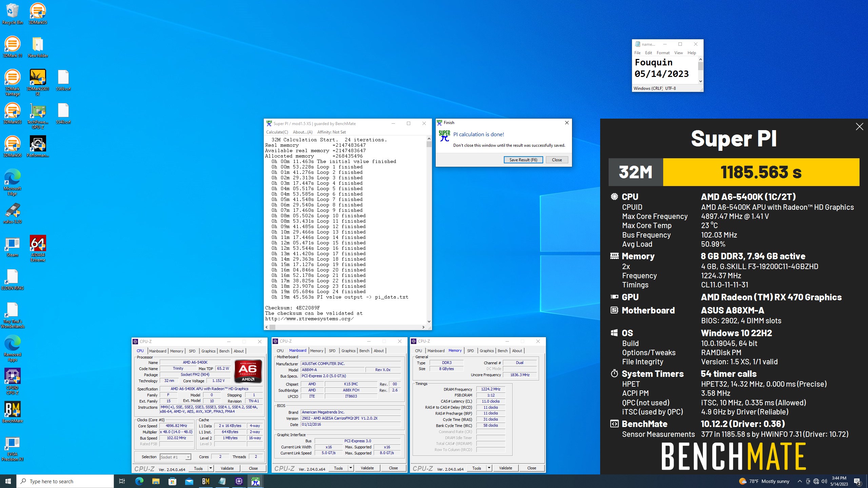Click the Super PI vertical scrollbar

pyautogui.click(x=429, y=230)
